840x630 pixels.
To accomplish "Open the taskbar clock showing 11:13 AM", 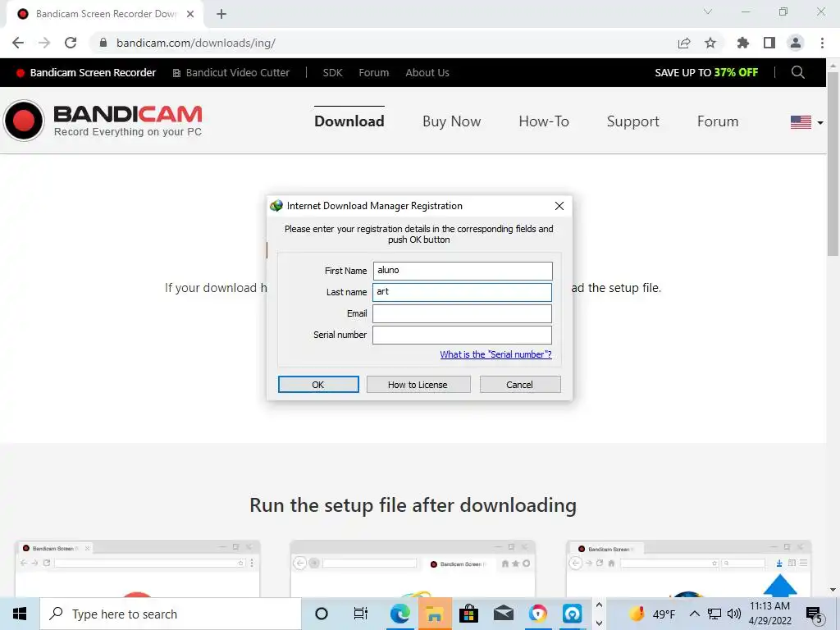I will tap(769, 614).
